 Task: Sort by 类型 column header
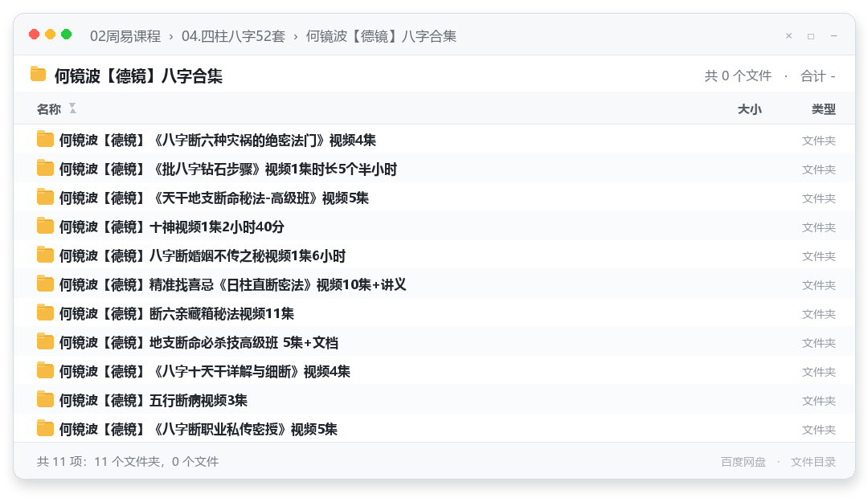(824, 109)
